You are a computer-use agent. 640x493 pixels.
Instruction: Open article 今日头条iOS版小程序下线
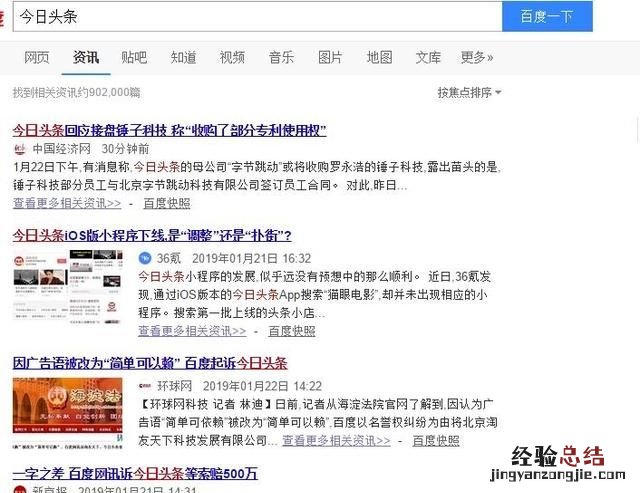tap(152, 235)
